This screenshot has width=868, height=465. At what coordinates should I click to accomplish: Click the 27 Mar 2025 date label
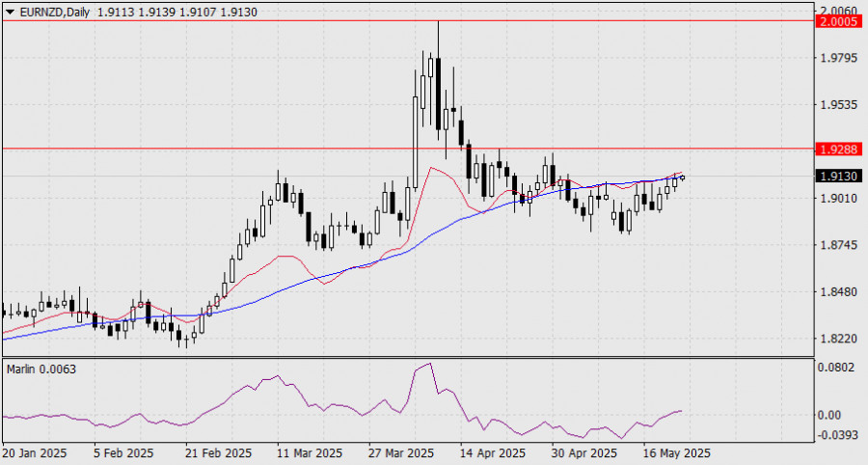402,453
